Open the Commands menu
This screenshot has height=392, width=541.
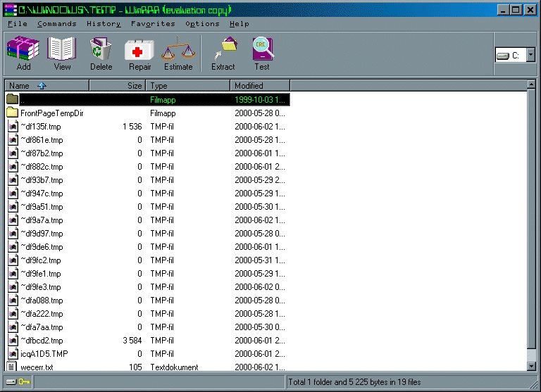click(x=57, y=24)
